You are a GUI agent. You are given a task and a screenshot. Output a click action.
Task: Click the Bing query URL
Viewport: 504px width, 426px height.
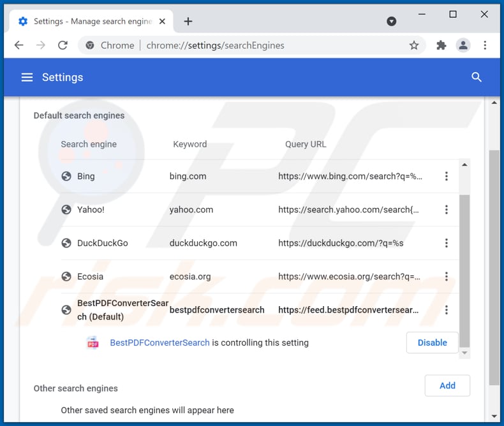click(x=350, y=176)
